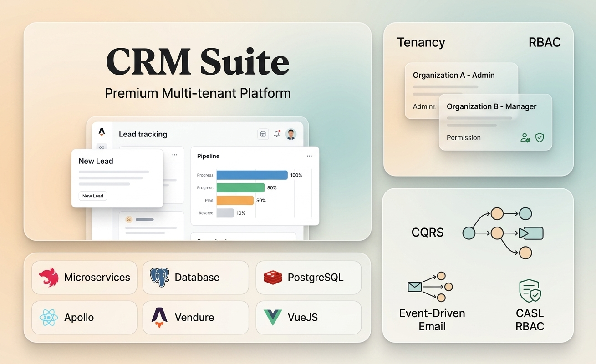596x364 pixels.
Task: Open the Pipeline card overflow menu
Action: click(310, 155)
